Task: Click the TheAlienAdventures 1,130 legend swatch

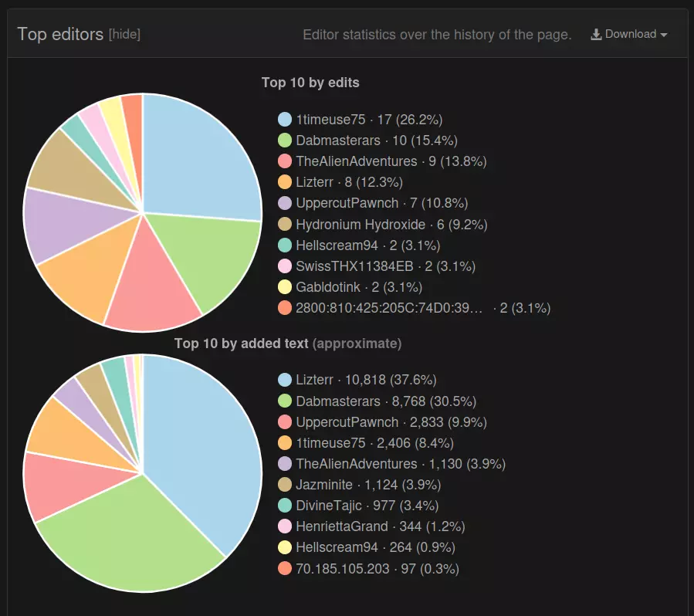Action: click(x=285, y=464)
